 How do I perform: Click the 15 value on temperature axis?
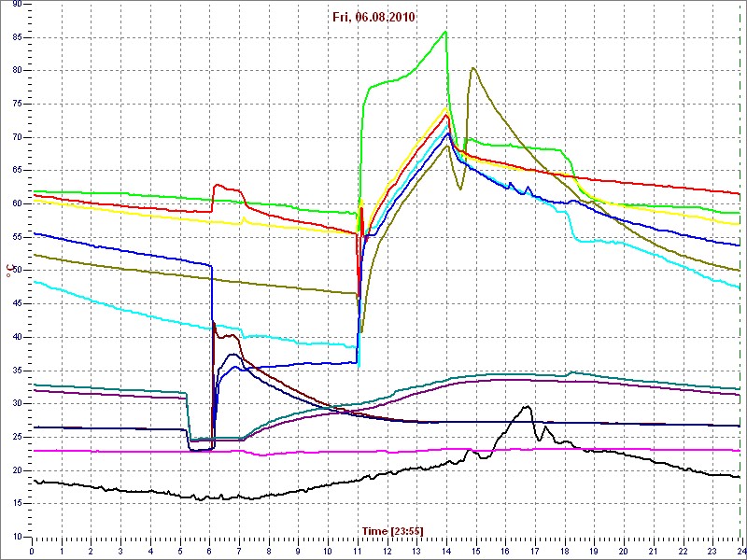coord(17,504)
